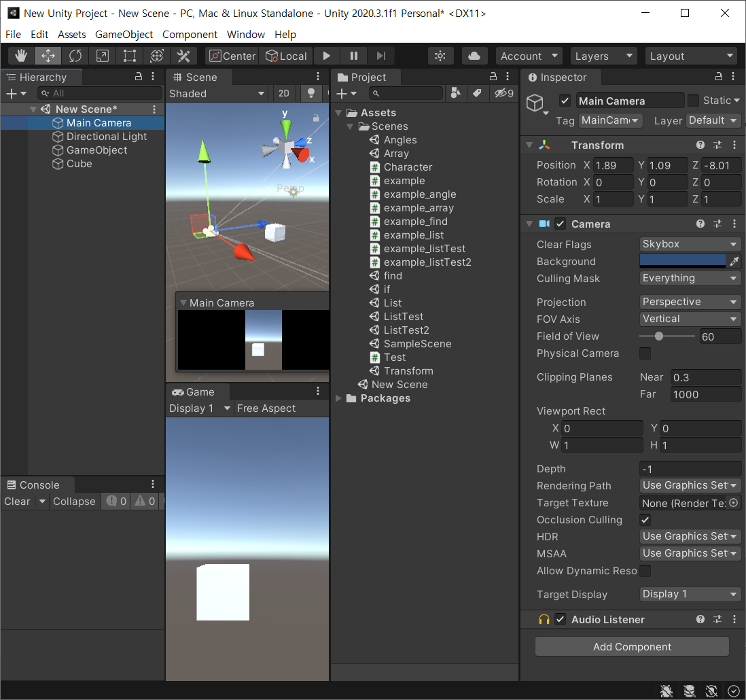Open Target Texture object picker
Viewport: 746px width, 700px height.
(734, 503)
